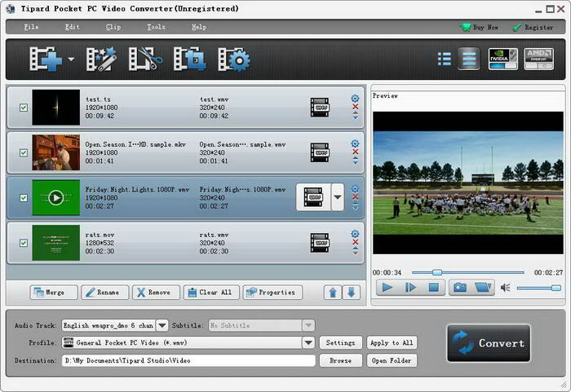Viewport: 571px width, 392px height.
Task: Open settings gear for rats.mov
Action: click(x=355, y=234)
